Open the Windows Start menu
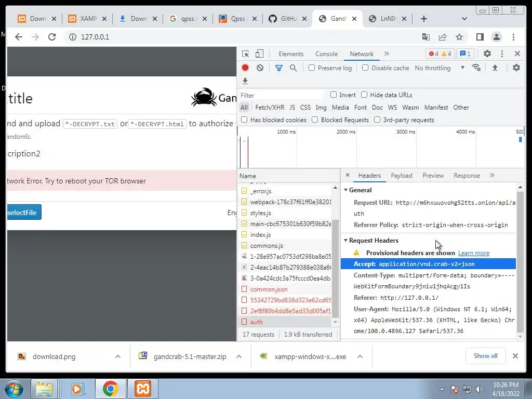 [13, 389]
